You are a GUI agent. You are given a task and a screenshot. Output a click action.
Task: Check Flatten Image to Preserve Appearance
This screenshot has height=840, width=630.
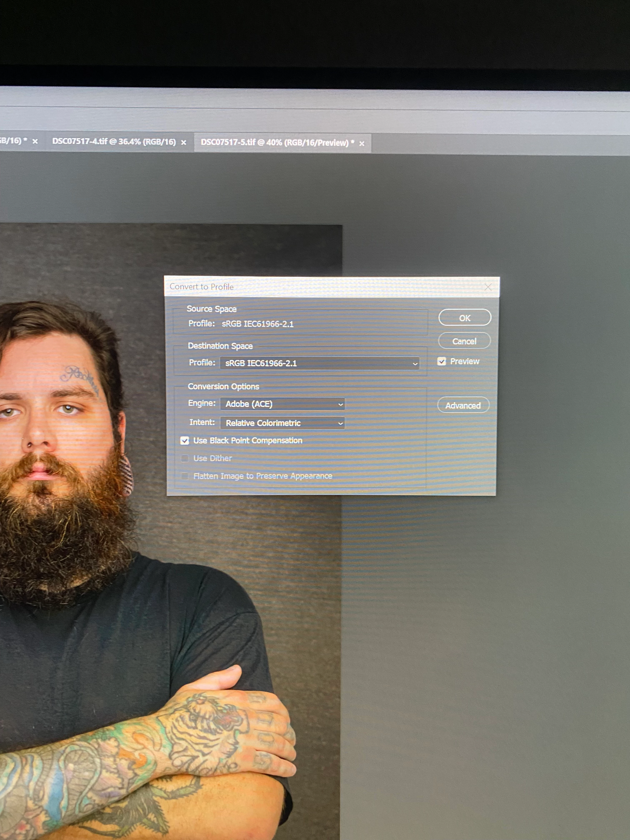[185, 476]
